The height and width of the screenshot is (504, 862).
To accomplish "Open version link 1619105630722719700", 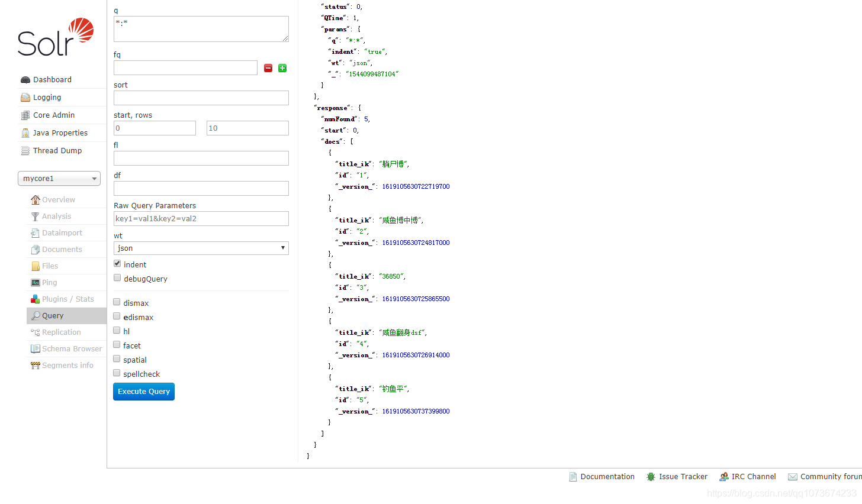I will [x=416, y=186].
